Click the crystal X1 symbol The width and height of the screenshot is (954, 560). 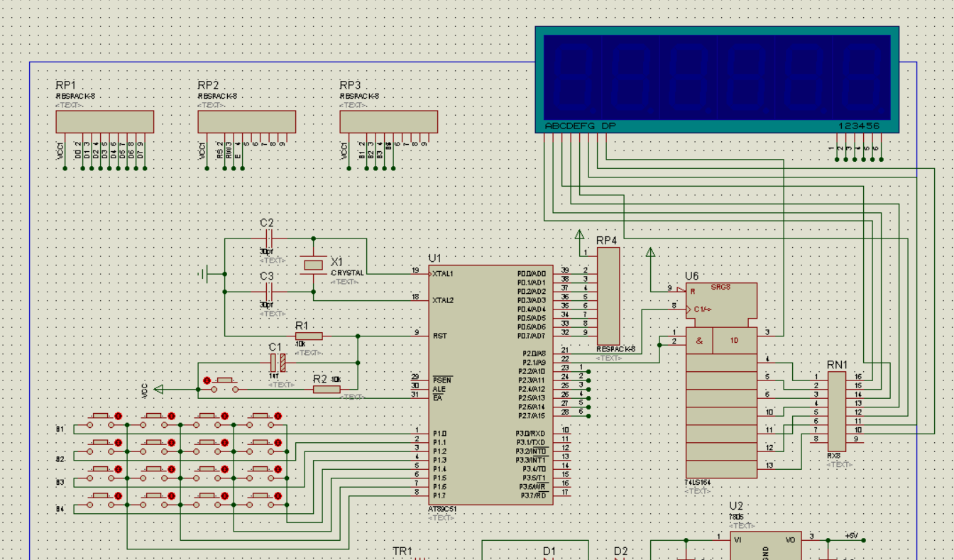(x=313, y=265)
